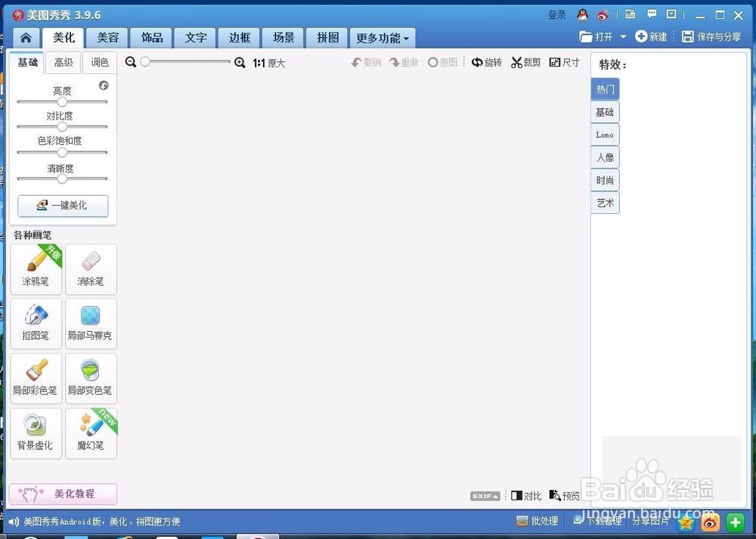
Task: Select the 高级 adjustment sub-tab
Action: click(64, 63)
